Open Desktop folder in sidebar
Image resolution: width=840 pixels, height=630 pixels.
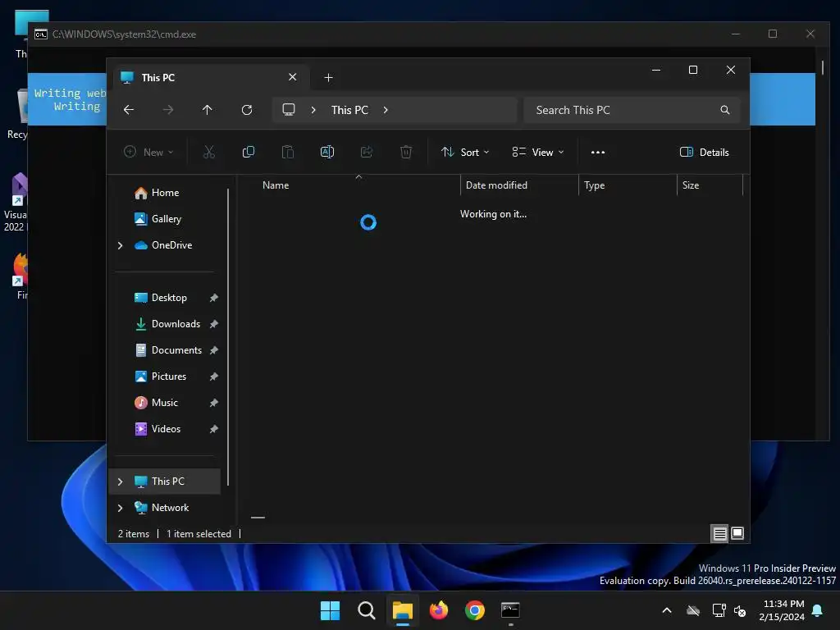tap(169, 298)
